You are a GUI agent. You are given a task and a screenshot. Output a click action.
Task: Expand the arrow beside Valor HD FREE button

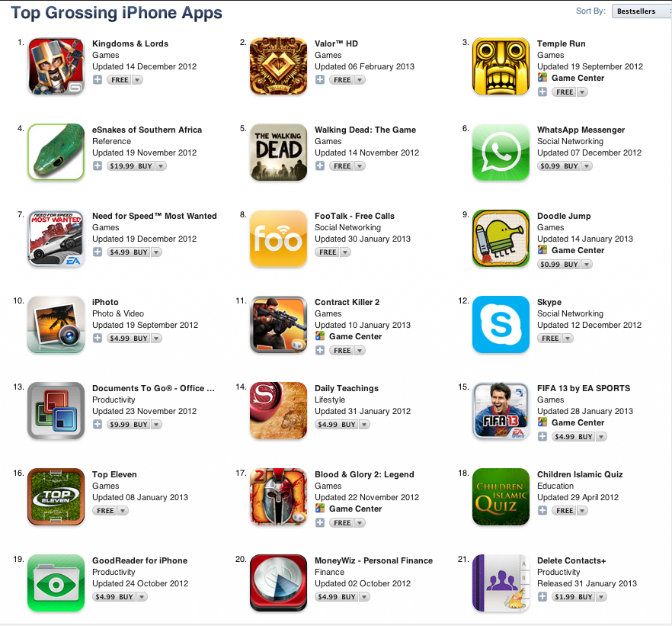360,80
